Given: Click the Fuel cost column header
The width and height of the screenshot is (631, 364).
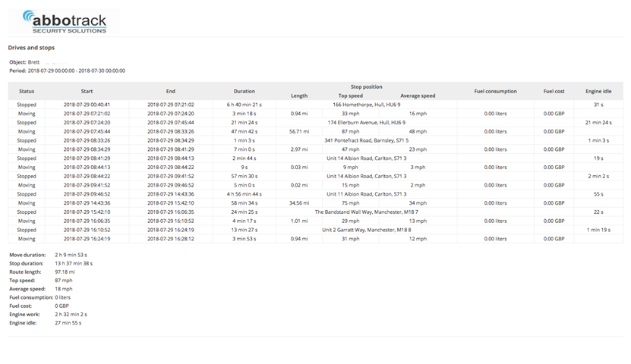Looking at the screenshot, I should click(554, 91).
